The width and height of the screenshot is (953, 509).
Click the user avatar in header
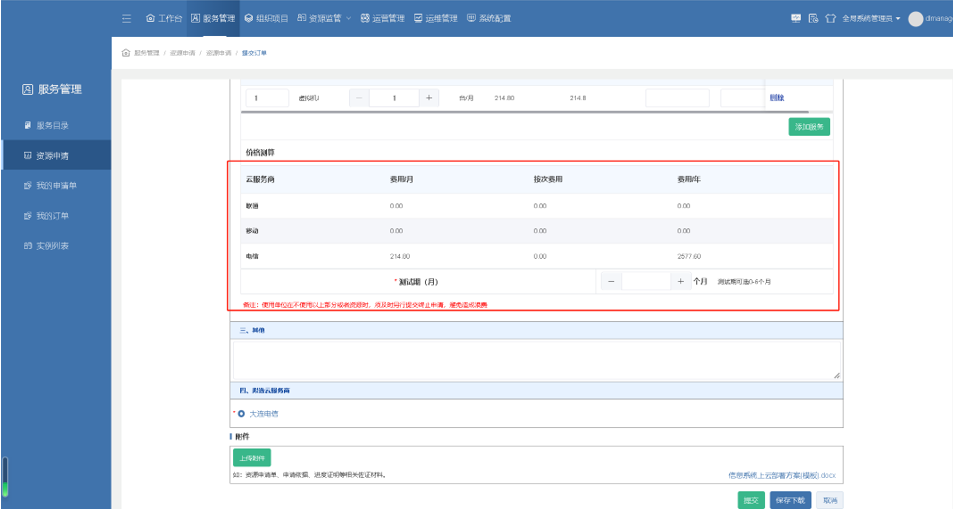(x=915, y=19)
